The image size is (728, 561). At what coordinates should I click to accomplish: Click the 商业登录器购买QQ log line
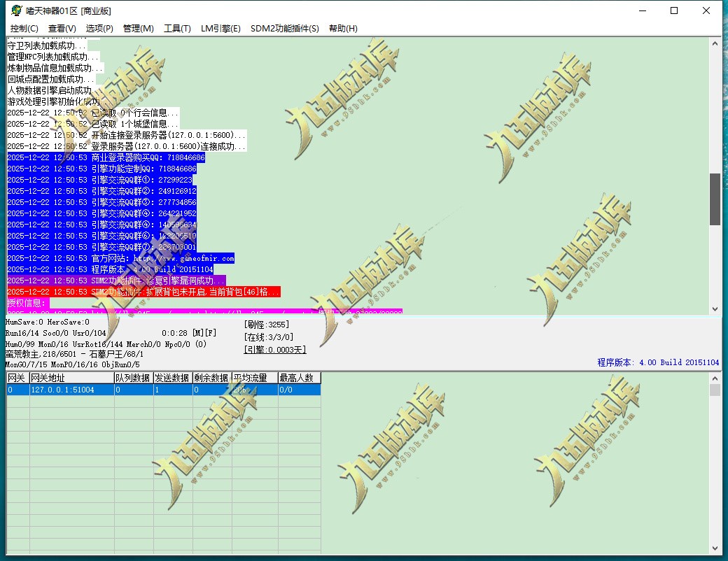[106, 158]
